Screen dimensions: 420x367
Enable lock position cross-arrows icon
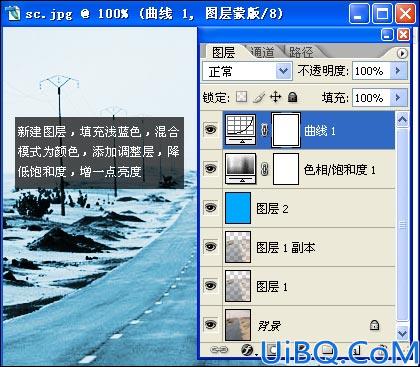coord(276,97)
